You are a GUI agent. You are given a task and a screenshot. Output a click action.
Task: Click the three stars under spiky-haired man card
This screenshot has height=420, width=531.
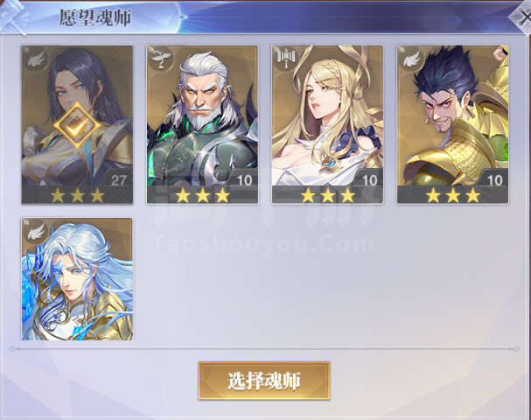(453, 196)
